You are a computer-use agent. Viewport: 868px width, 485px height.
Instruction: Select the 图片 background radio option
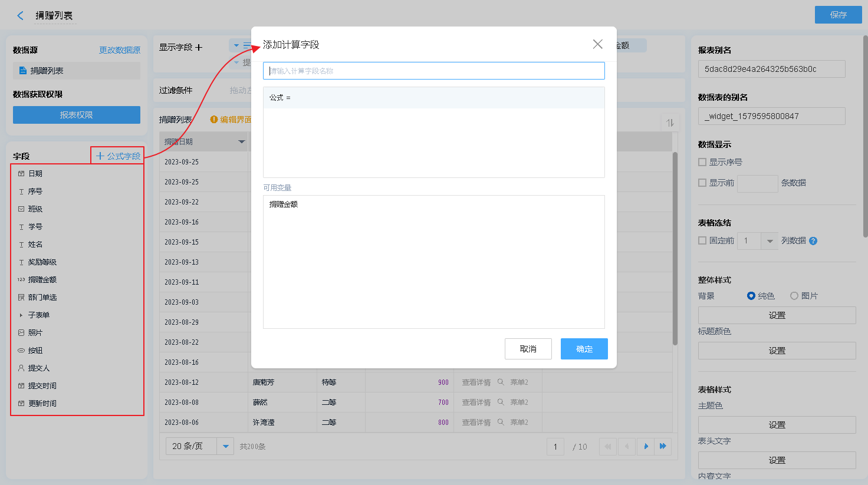pos(794,296)
